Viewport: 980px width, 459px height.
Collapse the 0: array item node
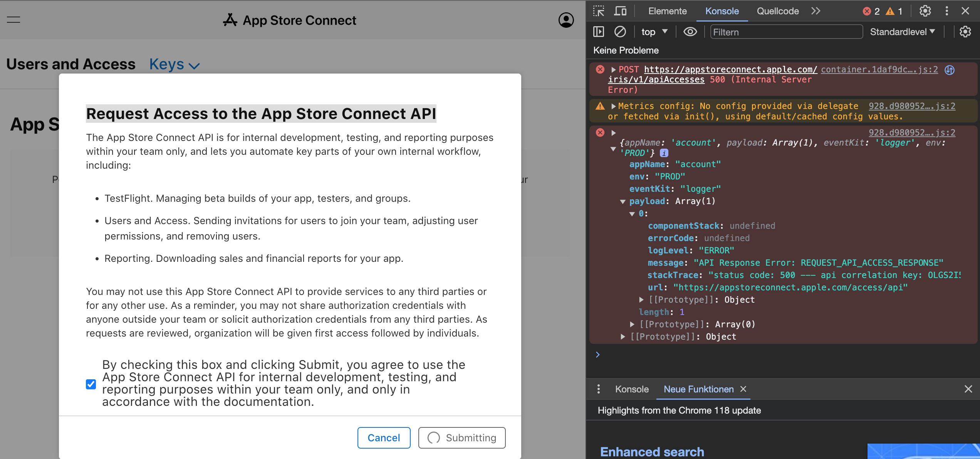[632, 214]
